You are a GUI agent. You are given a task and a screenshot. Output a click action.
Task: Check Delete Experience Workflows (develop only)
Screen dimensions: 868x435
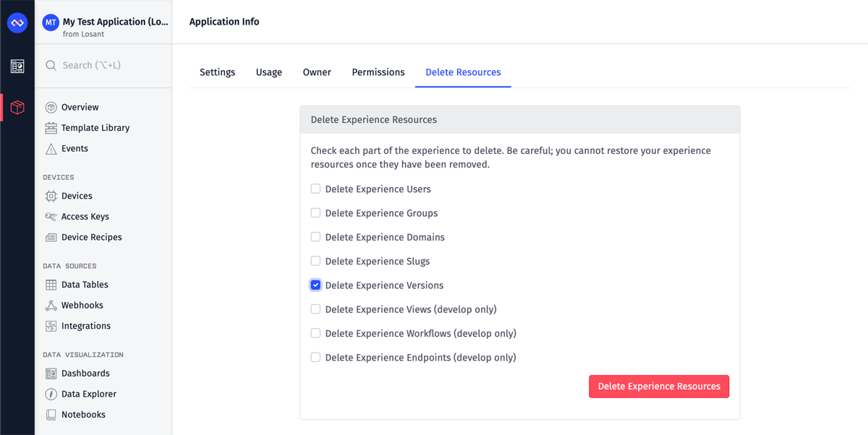pos(315,333)
